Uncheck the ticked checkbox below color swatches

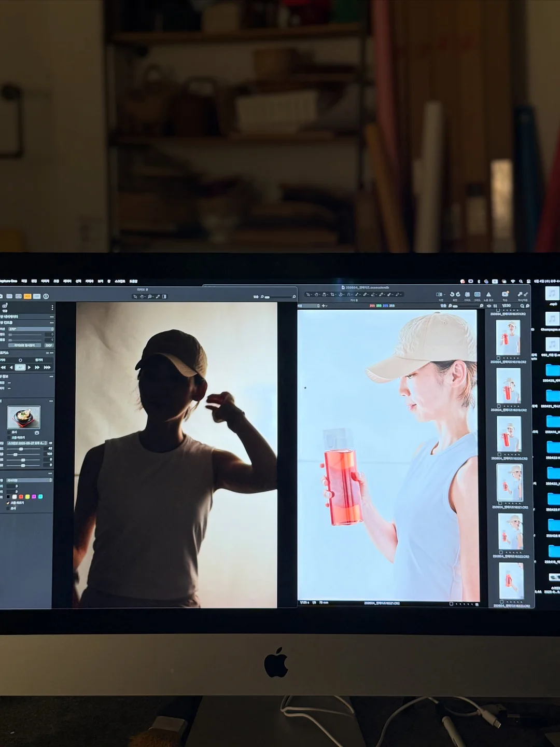(8, 503)
